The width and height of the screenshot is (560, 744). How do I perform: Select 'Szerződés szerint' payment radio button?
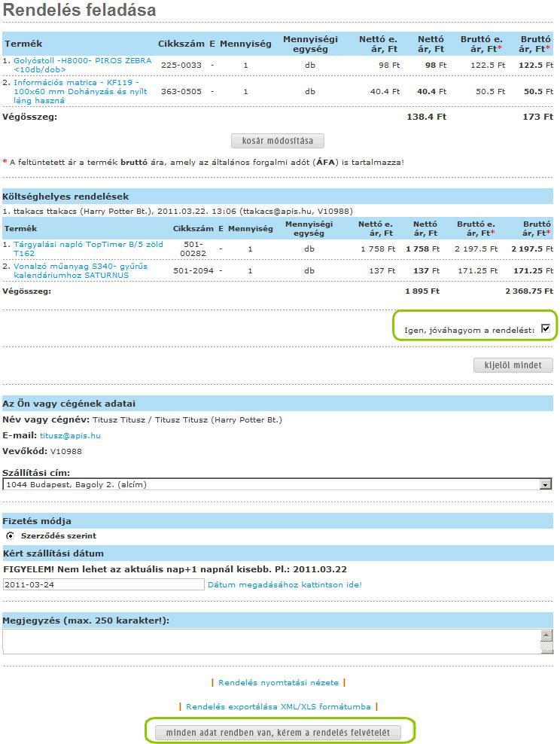(x=10, y=535)
